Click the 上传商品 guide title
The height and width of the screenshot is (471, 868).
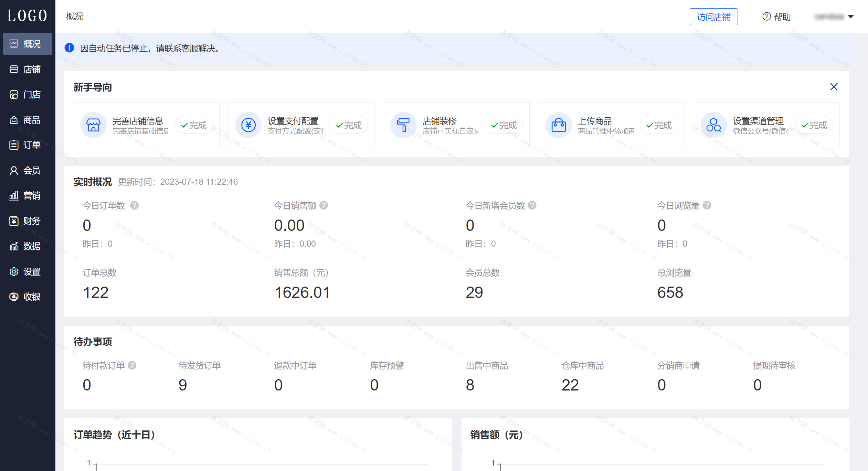[595, 121]
